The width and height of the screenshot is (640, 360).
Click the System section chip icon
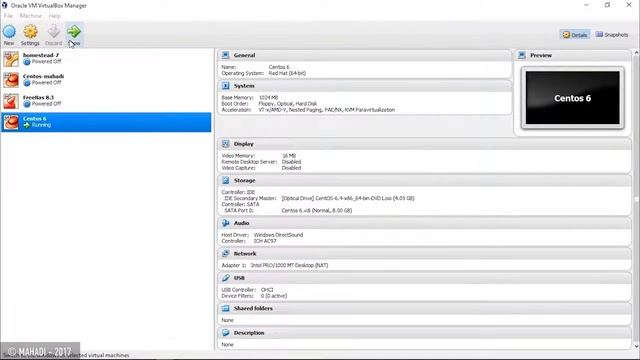click(225, 86)
